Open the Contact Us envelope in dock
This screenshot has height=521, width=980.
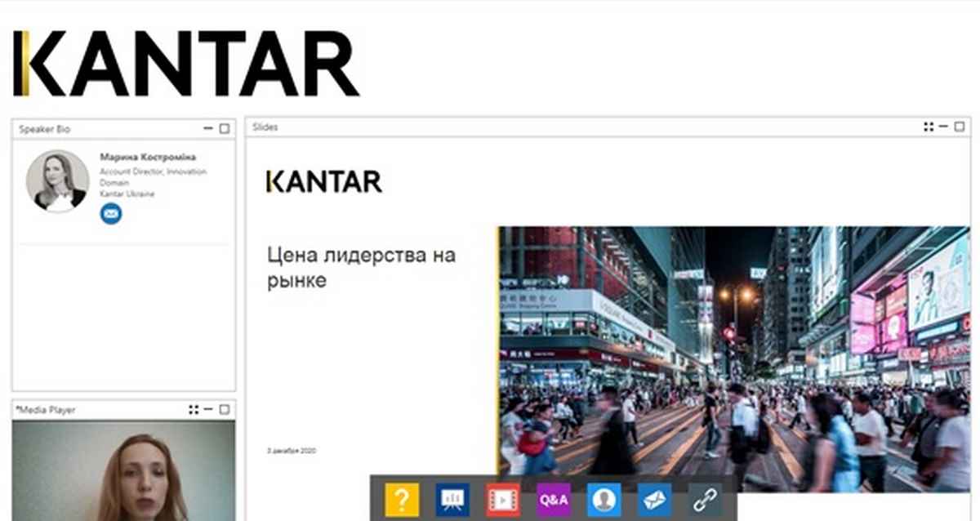tap(654, 499)
